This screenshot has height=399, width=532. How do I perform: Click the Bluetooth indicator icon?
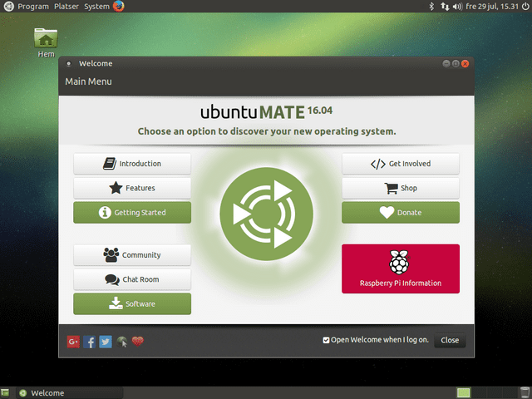coord(431,6)
